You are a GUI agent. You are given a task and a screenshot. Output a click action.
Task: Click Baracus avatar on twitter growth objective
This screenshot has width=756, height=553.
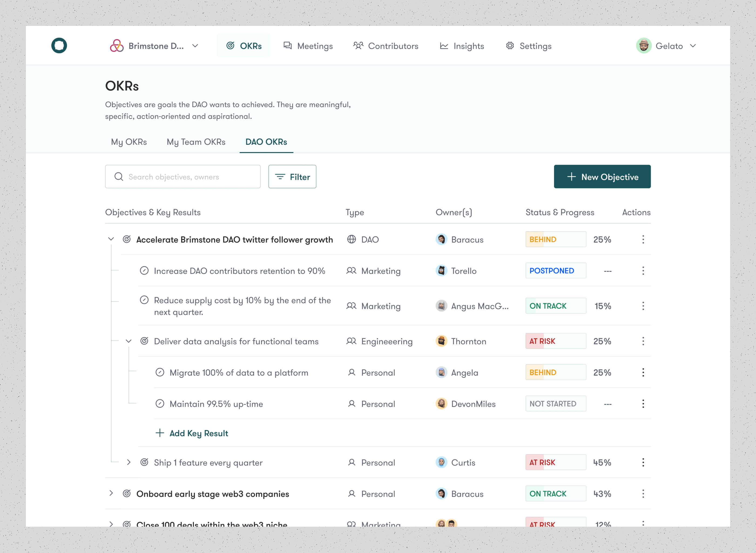[441, 239]
